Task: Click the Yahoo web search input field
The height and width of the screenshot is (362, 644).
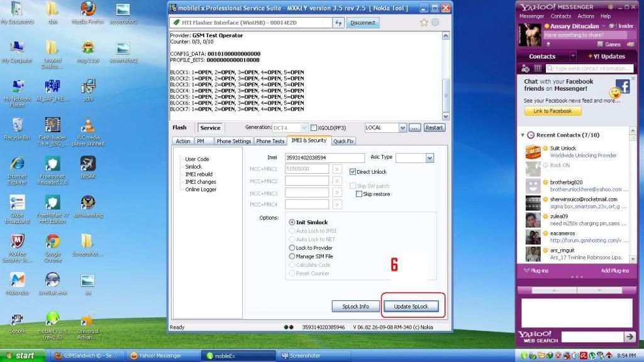Action: [592, 337]
